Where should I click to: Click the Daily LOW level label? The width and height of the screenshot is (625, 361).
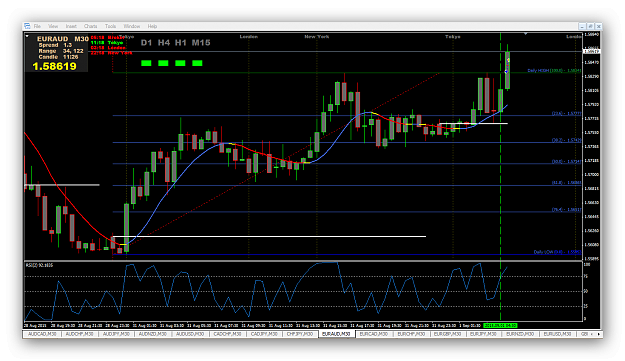557,252
